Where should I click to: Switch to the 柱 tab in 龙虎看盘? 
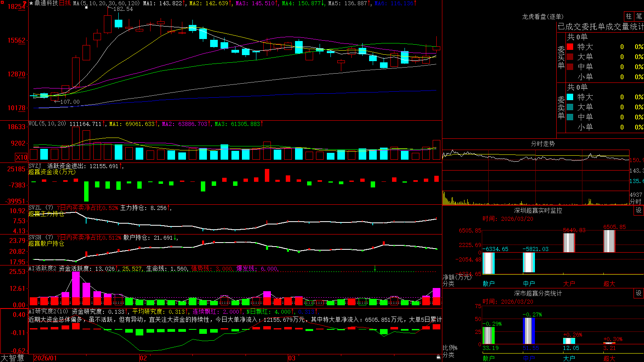pyautogui.click(x=629, y=16)
